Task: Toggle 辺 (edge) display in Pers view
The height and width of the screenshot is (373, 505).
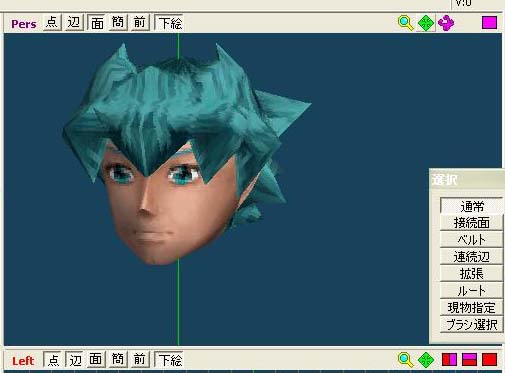Action: tap(74, 23)
